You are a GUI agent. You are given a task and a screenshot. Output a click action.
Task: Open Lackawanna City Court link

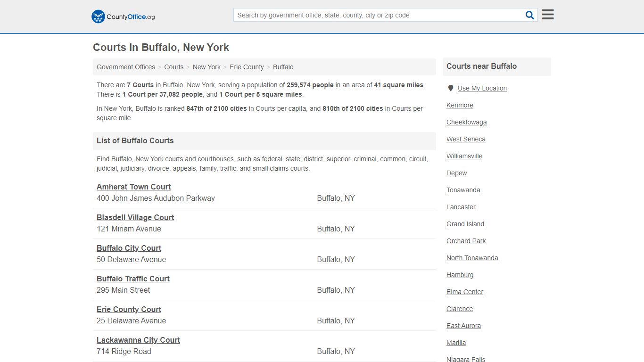(138, 340)
